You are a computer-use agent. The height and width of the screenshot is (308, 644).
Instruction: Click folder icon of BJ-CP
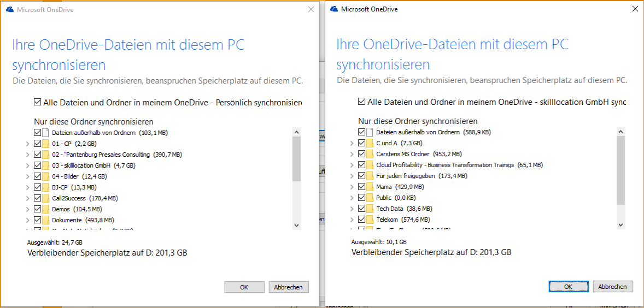click(x=46, y=187)
